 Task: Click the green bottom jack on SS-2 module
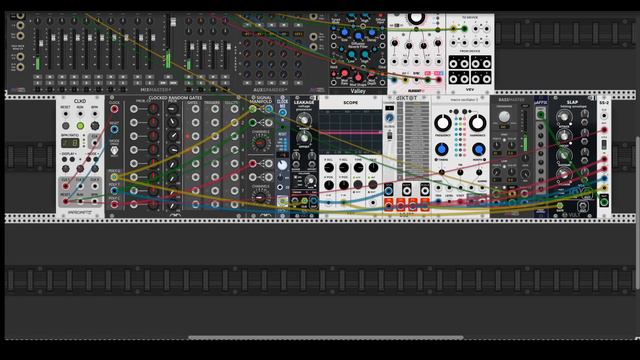coord(604,201)
